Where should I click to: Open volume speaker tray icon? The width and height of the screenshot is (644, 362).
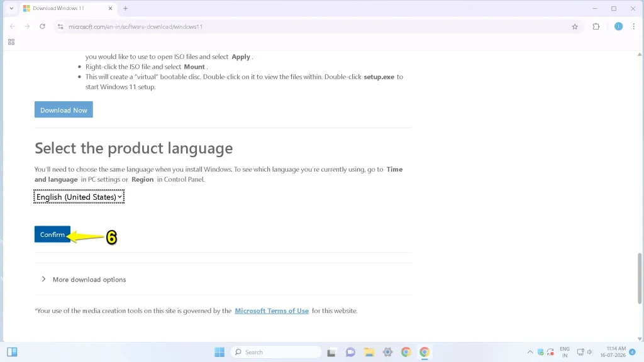pyautogui.click(x=590, y=352)
